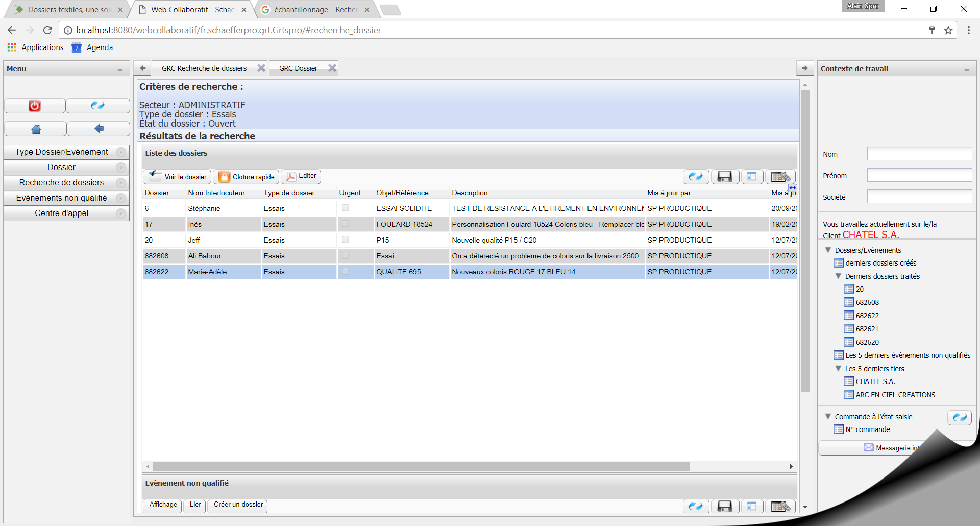This screenshot has height=526, width=980.
Task: Click the horizontal scrollbar of the dossier list
Action: pos(421,466)
